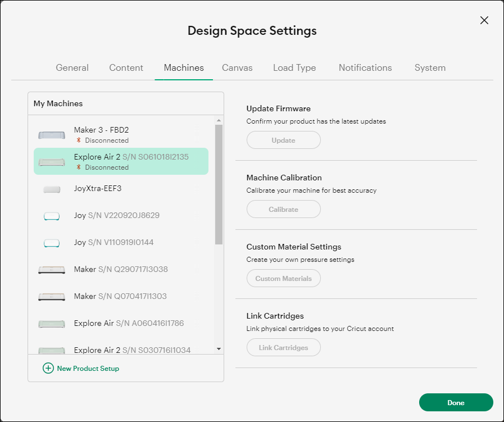Viewport: 504px width, 422px height.
Task: Click the Joy S/N V110919I0144 machine icon
Action: coord(51,242)
